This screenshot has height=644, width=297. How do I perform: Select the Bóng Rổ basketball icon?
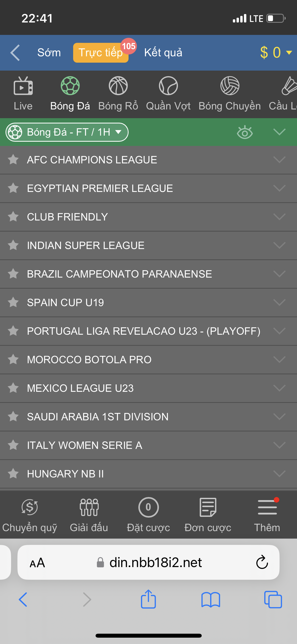click(x=118, y=93)
